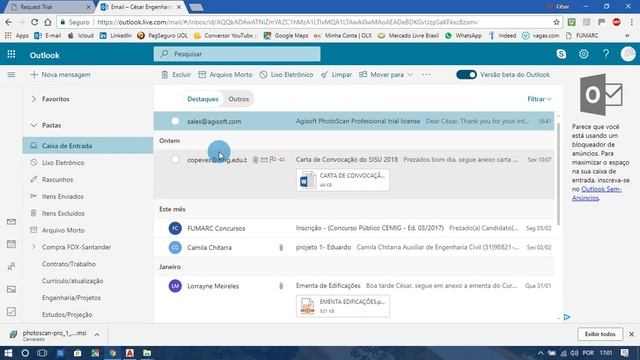Select the Camila Chitarra avatar circle
The image size is (640, 360).
coord(175,247)
